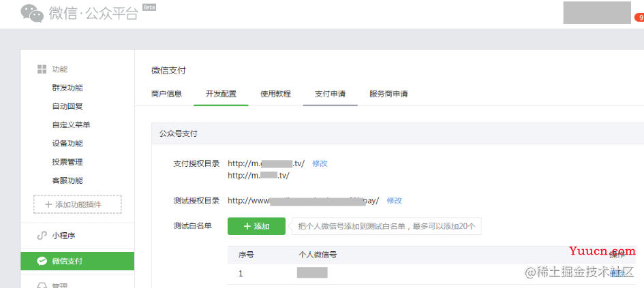This screenshot has width=644, height=288.
Task: Click the 功能 section label
Action: pos(59,69)
